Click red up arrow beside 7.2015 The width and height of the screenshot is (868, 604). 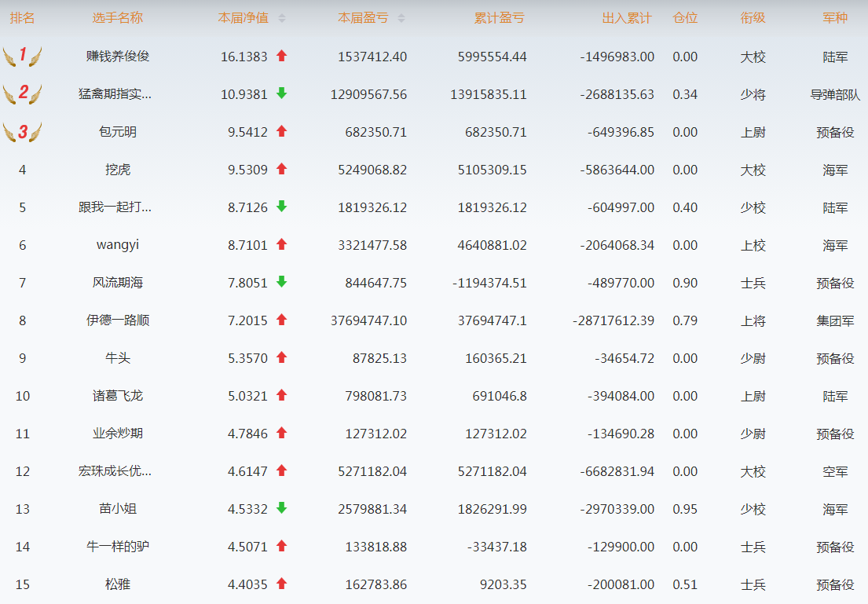(282, 320)
